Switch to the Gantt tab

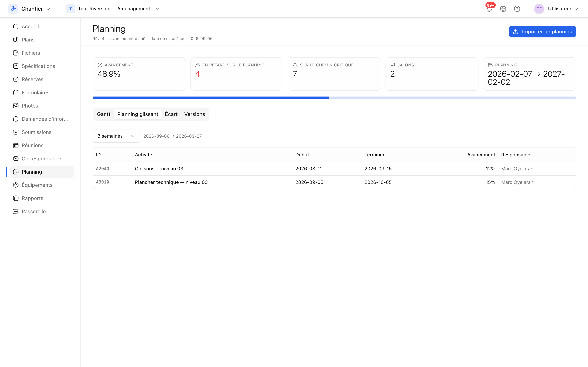point(104,114)
